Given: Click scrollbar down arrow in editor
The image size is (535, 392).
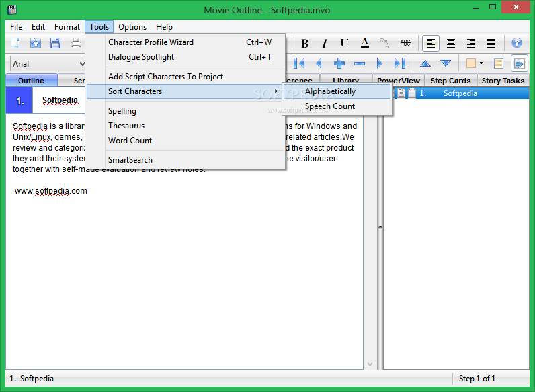Looking at the screenshot, I should 370,364.
